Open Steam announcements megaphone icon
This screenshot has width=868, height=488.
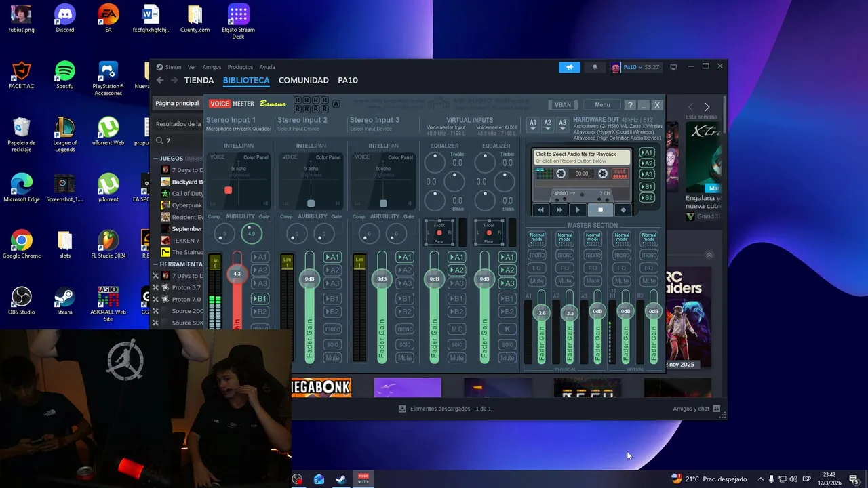pos(570,67)
